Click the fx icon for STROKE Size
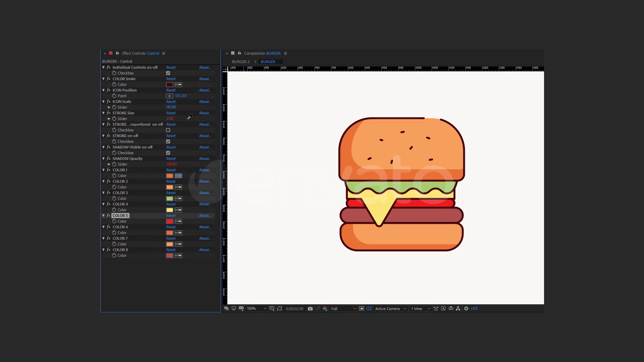Screen dimensions: 644x362 click(x=109, y=113)
